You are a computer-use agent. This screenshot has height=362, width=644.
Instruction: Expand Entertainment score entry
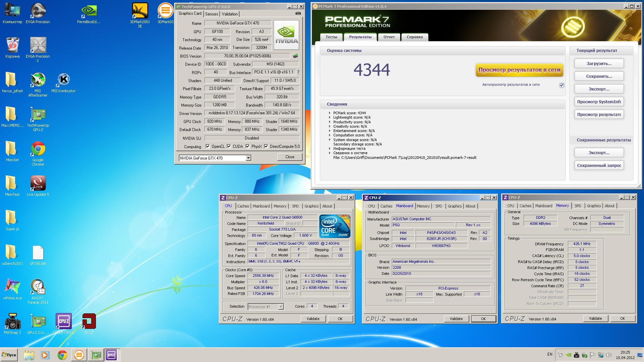(330, 131)
